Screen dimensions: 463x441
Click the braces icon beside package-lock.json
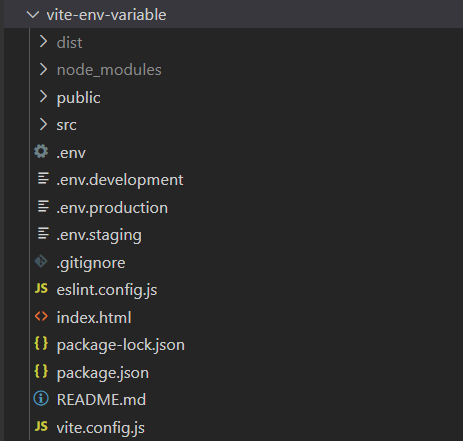(41, 344)
